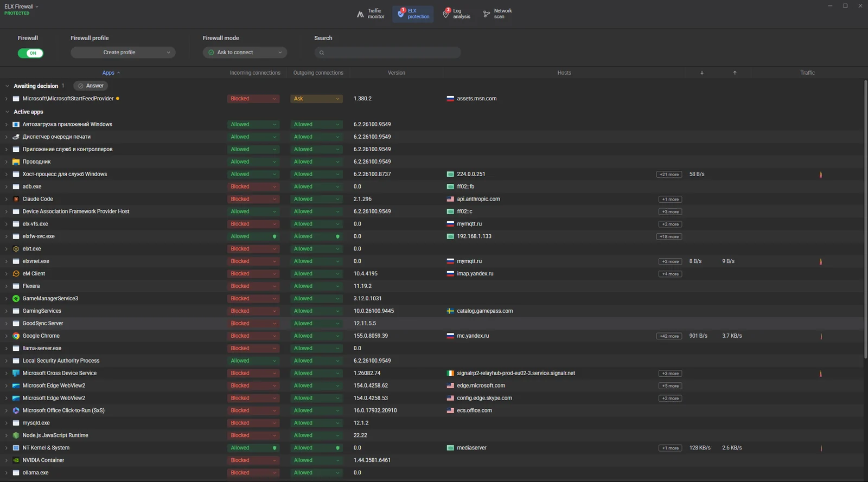Click the Node.js JavaScript Runtime icon
The width and height of the screenshot is (868, 482).
16,435
